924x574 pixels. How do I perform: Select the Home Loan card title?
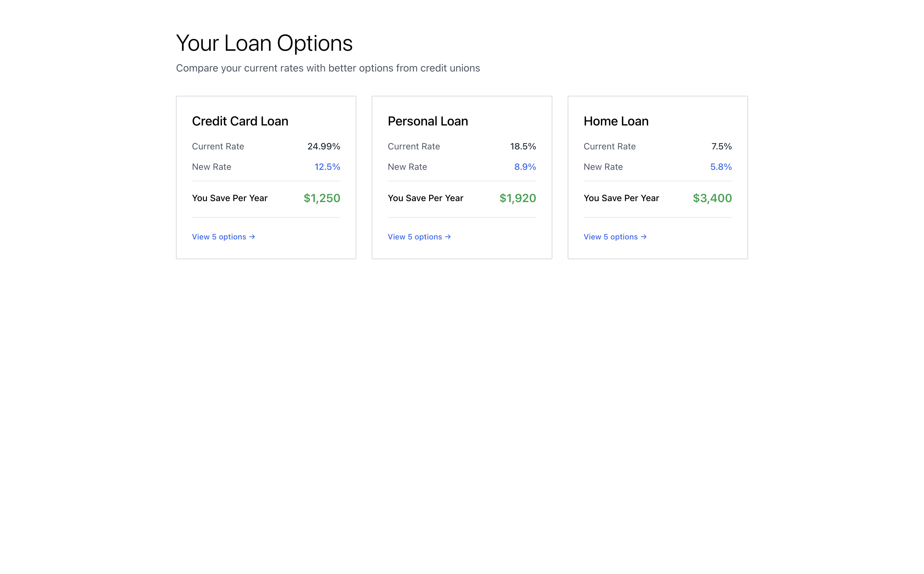(x=616, y=121)
